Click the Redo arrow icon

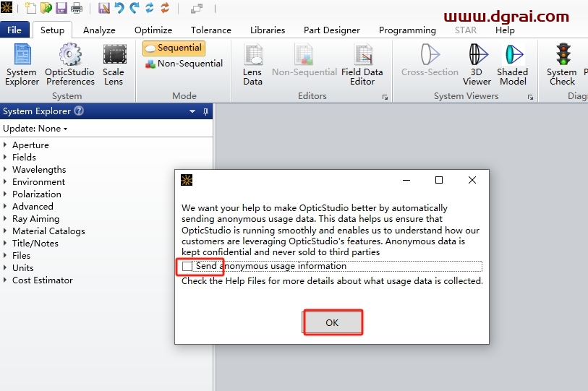coord(135,8)
